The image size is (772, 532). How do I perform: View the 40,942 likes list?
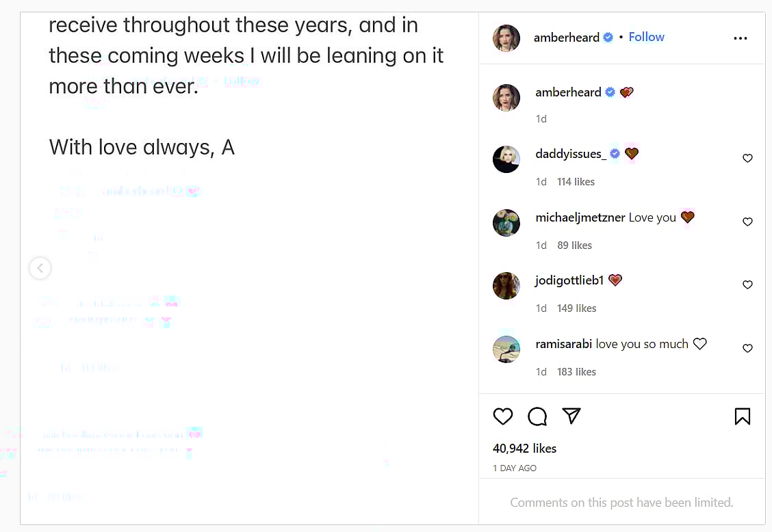(x=524, y=449)
